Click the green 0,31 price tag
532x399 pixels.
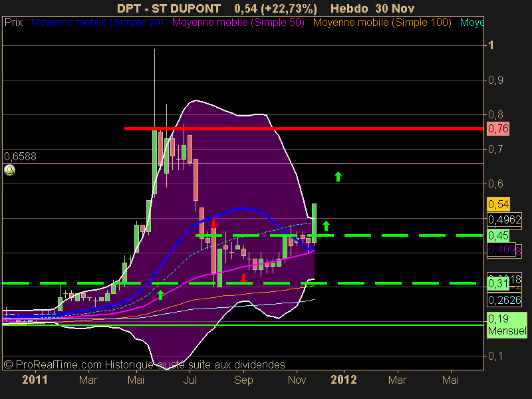pos(498,283)
